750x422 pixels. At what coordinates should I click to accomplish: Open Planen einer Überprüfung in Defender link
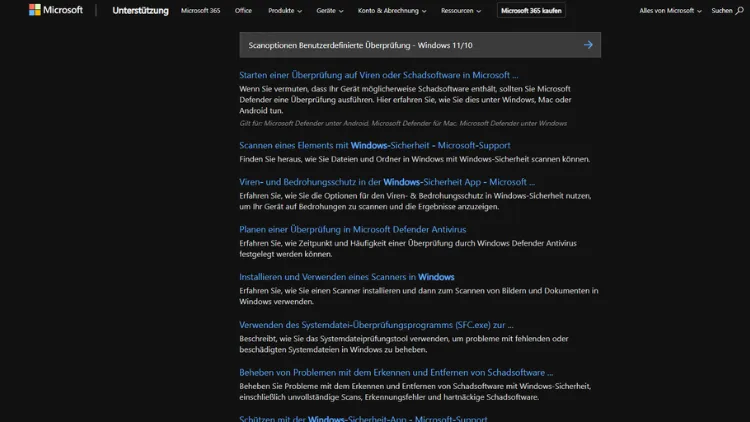pos(353,230)
